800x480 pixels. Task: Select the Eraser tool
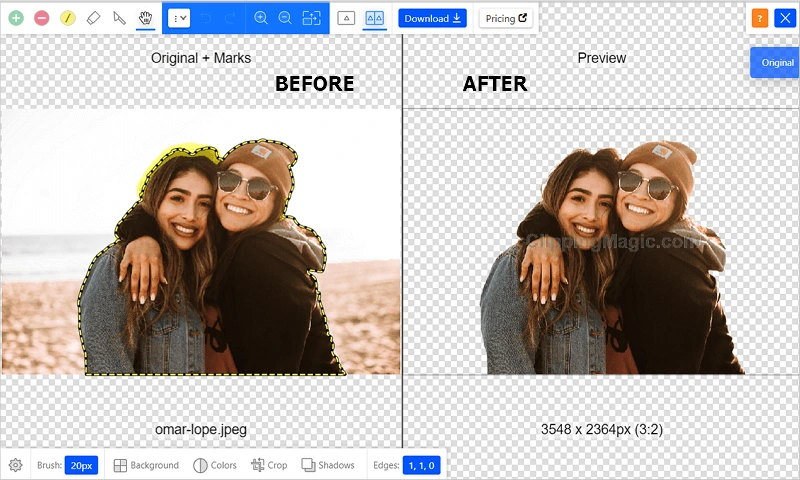click(93, 18)
